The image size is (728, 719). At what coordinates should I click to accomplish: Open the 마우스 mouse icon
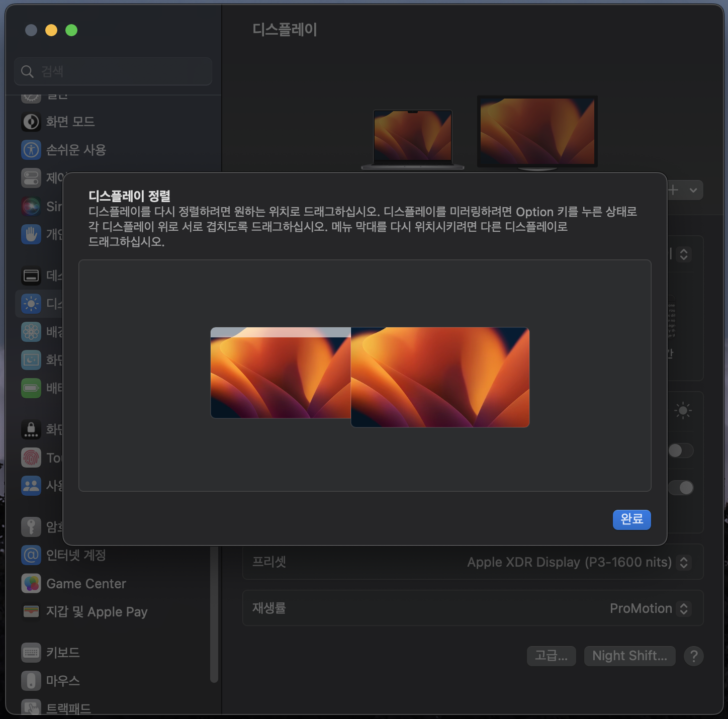[31, 681]
